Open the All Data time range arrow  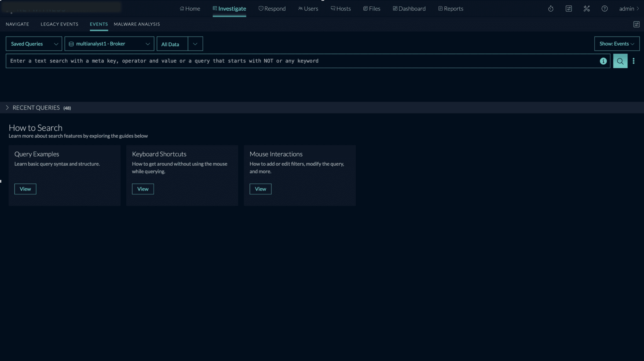click(195, 44)
